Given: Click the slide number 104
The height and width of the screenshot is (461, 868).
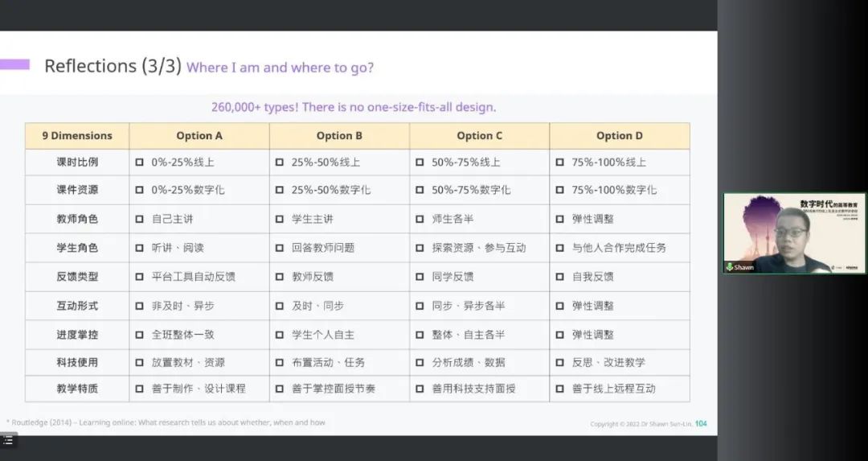Looking at the screenshot, I should (x=701, y=424).
